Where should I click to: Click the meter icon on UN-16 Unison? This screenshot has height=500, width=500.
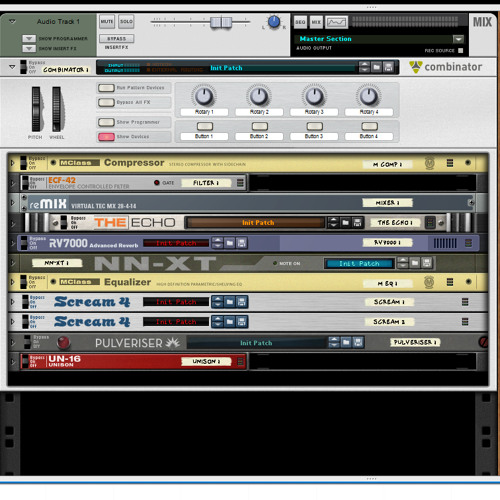tap(241, 361)
